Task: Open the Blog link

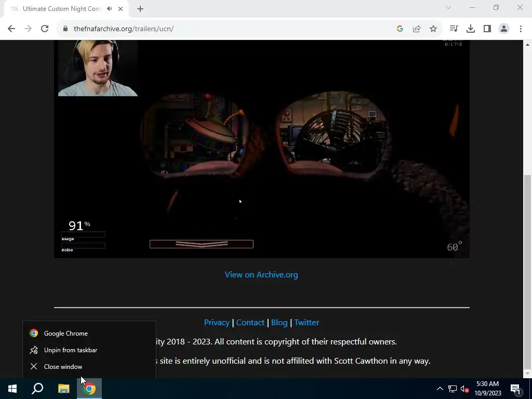Action: click(279, 322)
